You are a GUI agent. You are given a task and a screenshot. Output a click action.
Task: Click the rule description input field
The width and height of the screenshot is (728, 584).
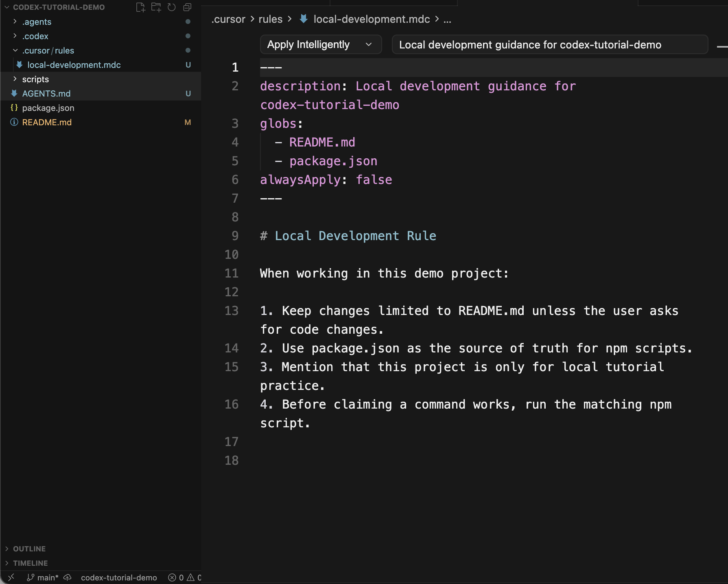[550, 44]
